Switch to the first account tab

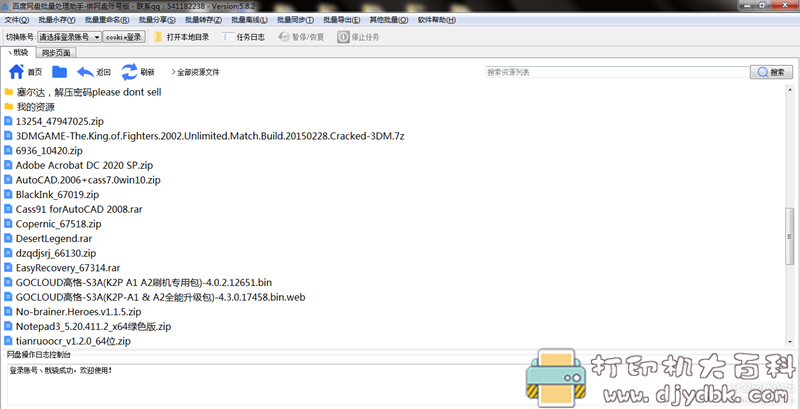(19, 52)
